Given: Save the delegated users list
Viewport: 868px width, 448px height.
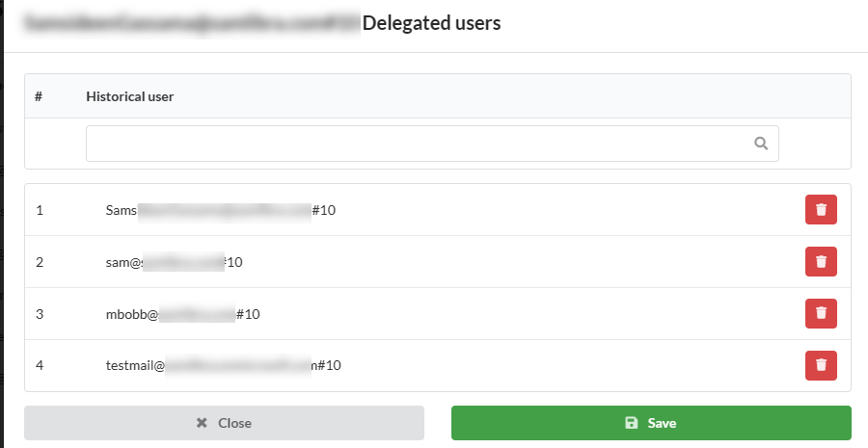Looking at the screenshot, I should click(x=651, y=423).
